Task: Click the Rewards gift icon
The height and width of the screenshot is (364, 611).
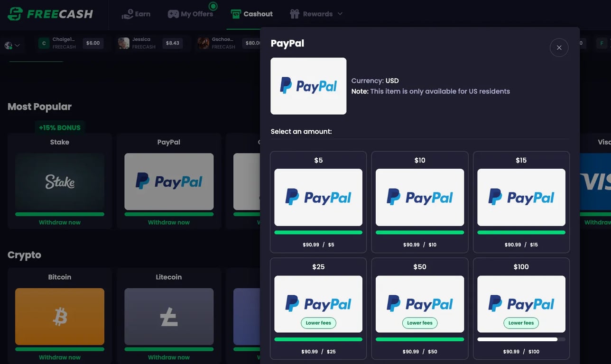Action: [x=295, y=14]
